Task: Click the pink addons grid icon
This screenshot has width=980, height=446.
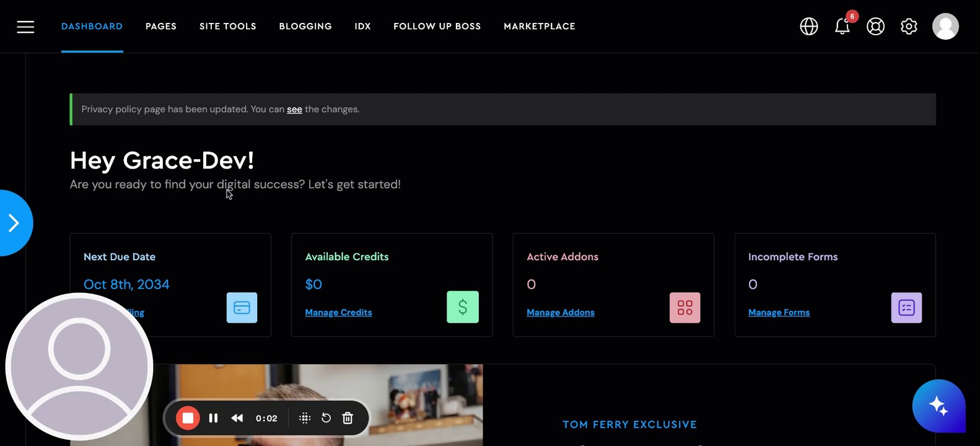Action: 685,308
